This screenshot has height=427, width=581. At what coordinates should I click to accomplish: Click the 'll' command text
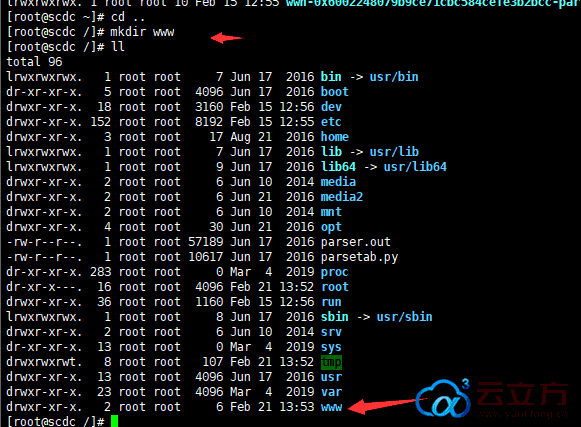click(x=117, y=47)
